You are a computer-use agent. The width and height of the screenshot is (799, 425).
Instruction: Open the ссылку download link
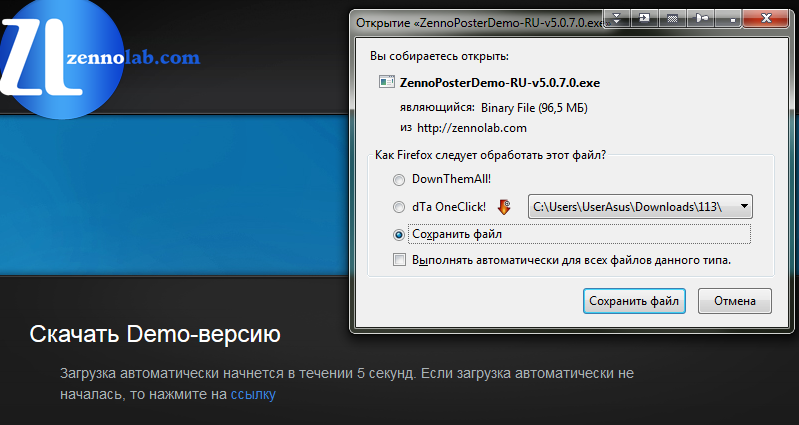click(x=253, y=394)
